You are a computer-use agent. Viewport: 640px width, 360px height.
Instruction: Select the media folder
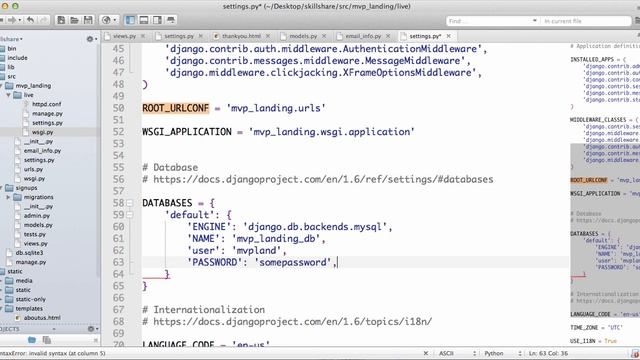coord(24,281)
